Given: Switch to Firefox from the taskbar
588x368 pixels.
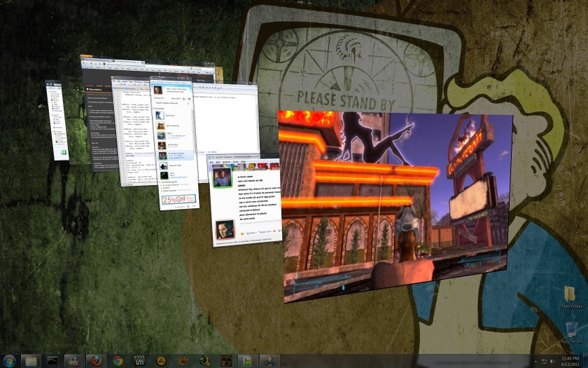Looking at the screenshot, I should click(94, 360).
